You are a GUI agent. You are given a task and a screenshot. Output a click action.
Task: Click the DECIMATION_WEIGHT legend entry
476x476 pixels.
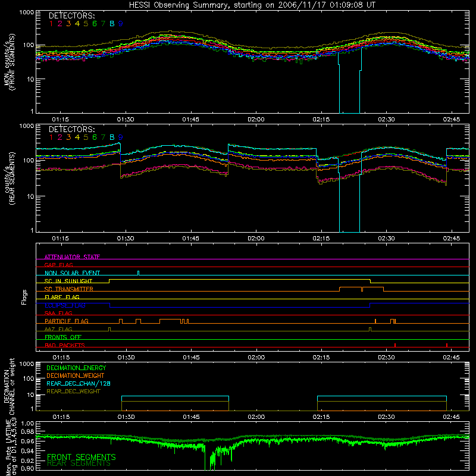(76, 375)
